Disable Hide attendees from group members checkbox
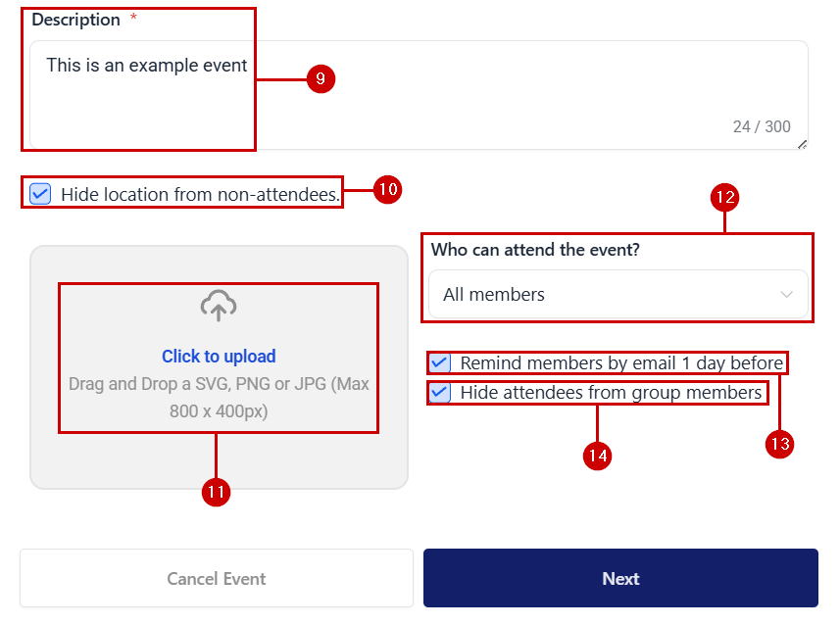 pos(441,394)
